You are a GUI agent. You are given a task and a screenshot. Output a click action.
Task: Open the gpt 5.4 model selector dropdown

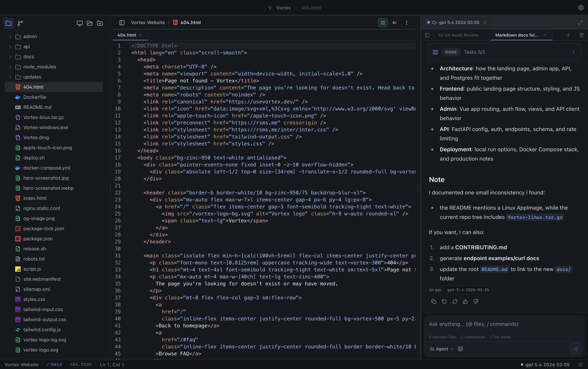(457, 22)
